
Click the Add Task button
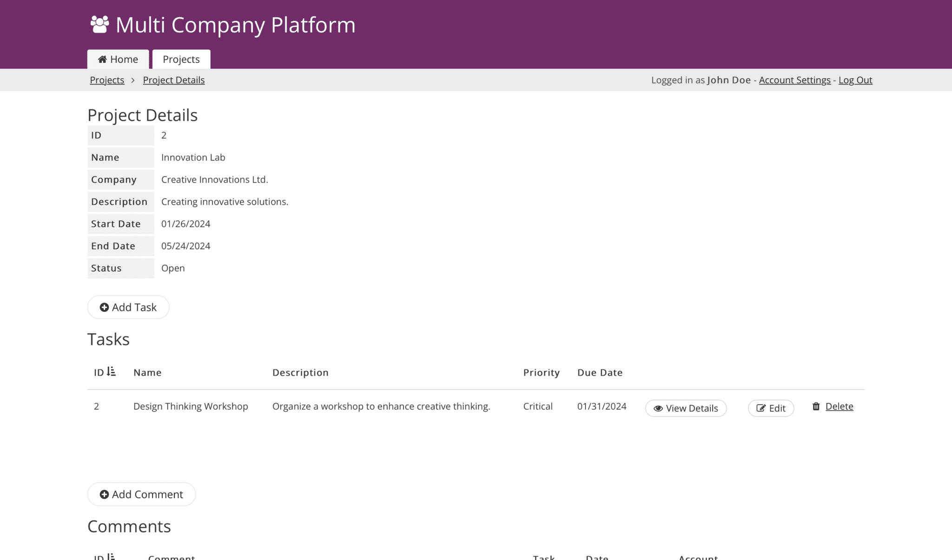pos(128,307)
